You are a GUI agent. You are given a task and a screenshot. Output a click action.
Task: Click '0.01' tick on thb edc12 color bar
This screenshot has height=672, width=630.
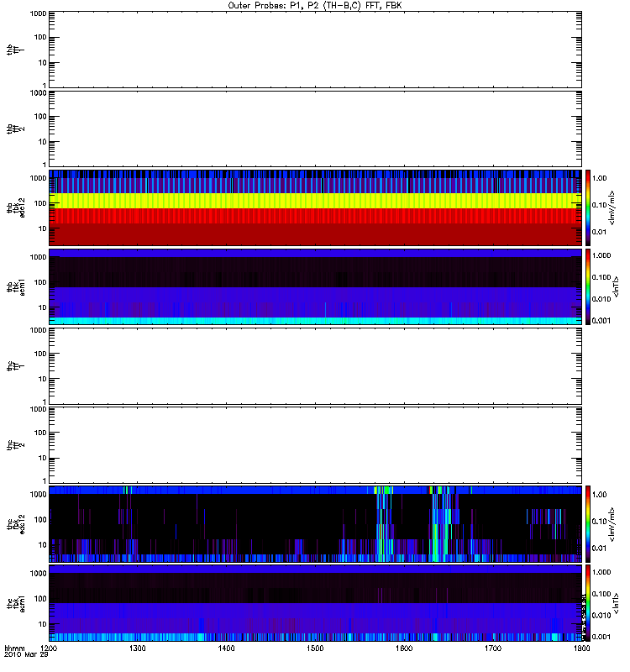599,232
